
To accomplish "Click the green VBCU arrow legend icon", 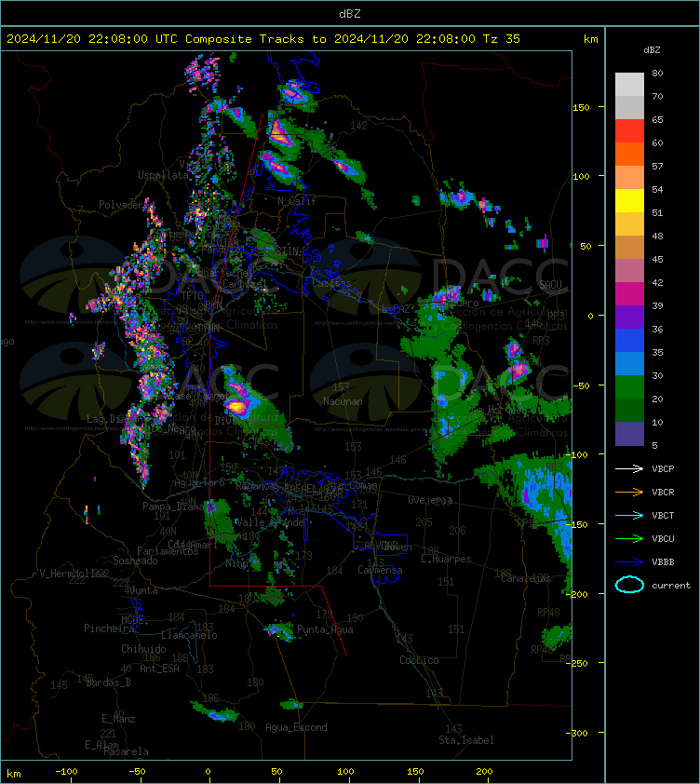I will pos(629,538).
